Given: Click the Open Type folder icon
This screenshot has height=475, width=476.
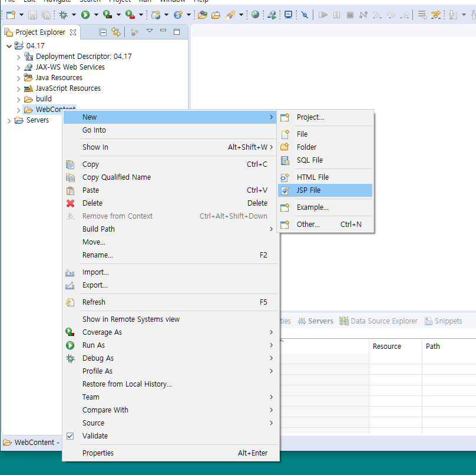Looking at the screenshot, I should [x=203, y=15].
